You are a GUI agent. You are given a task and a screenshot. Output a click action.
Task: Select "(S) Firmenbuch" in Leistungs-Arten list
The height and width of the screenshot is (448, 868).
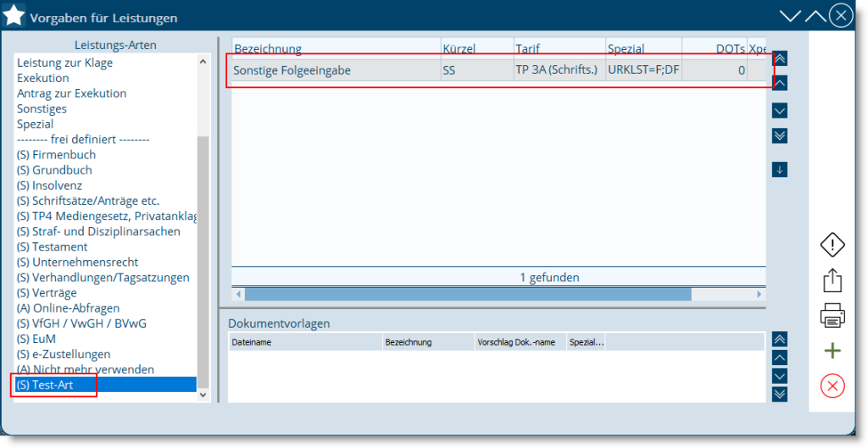tap(56, 155)
